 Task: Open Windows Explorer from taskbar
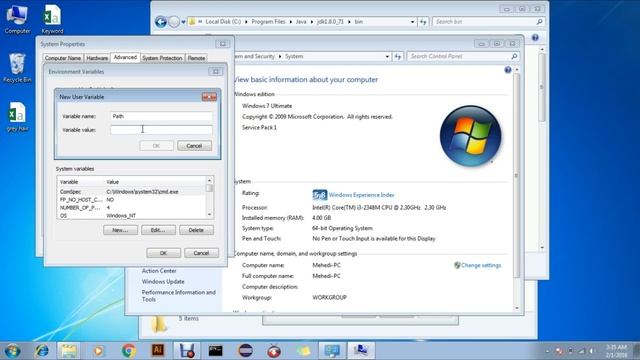coord(69,351)
